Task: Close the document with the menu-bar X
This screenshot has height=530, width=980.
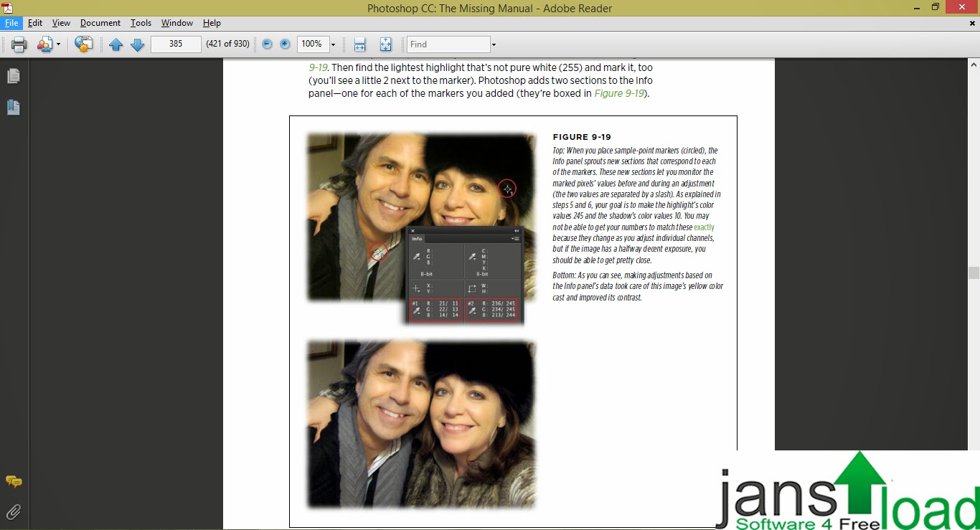Action: [x=972, y=23]
